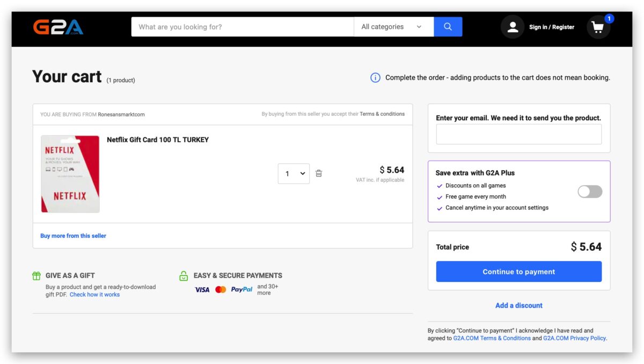644x364 pixels.
Task: Click the GIVE AS A GIFT heading
Action: pos(70,275)
